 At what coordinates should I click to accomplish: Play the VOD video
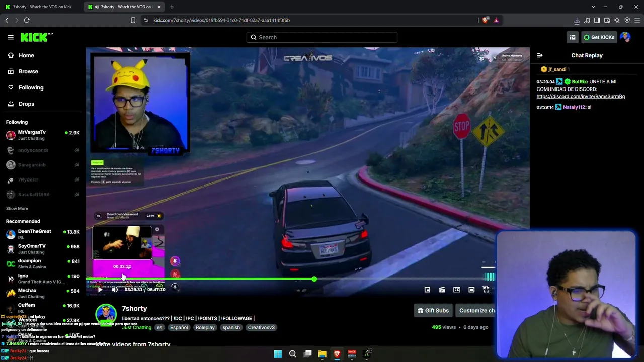pos(100,290)
